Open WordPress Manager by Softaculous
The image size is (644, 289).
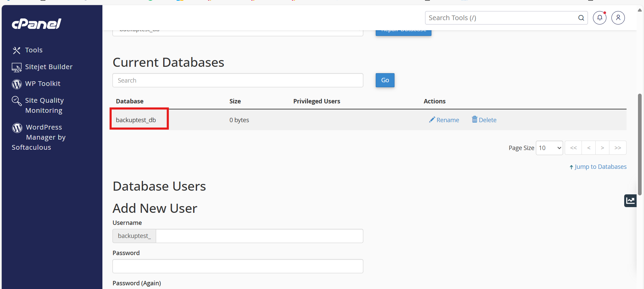(39, 137)
